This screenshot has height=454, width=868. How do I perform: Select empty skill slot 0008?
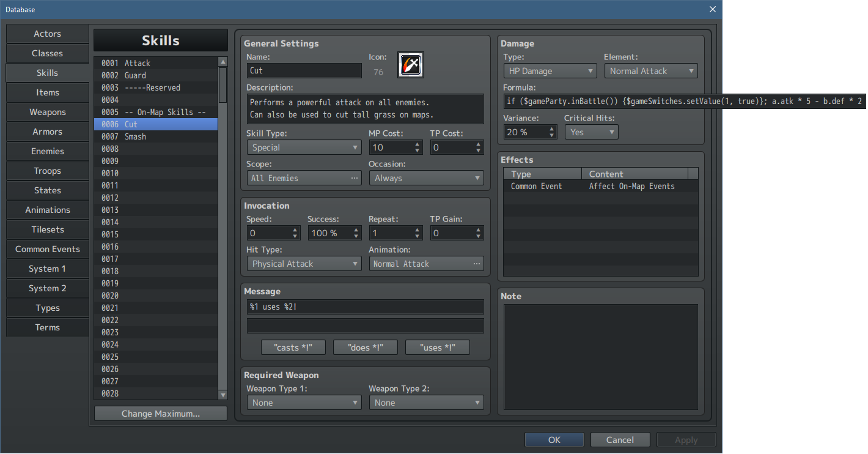156,149
